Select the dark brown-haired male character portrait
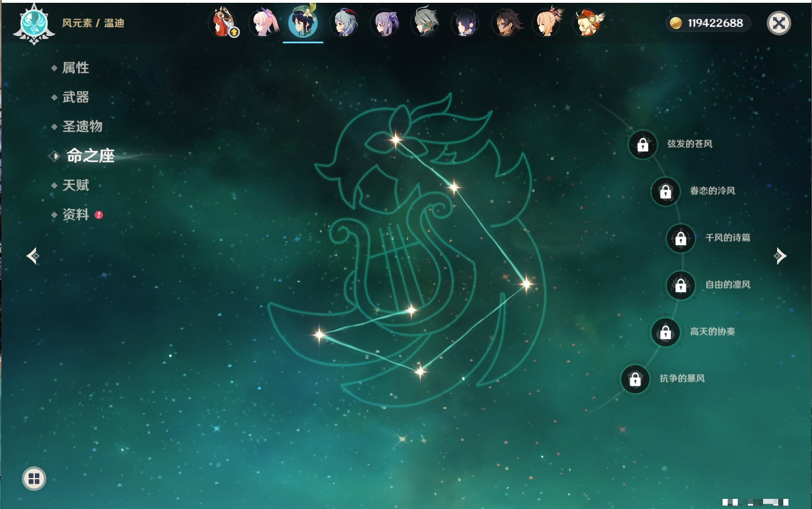This screenshot has width=812, height=509. click(507, 23)
